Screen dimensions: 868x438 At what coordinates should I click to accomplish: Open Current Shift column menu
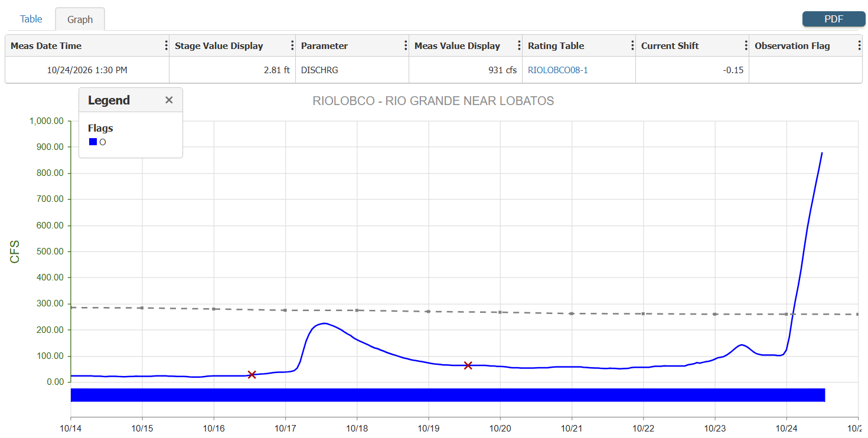click(x=745, y=46)
